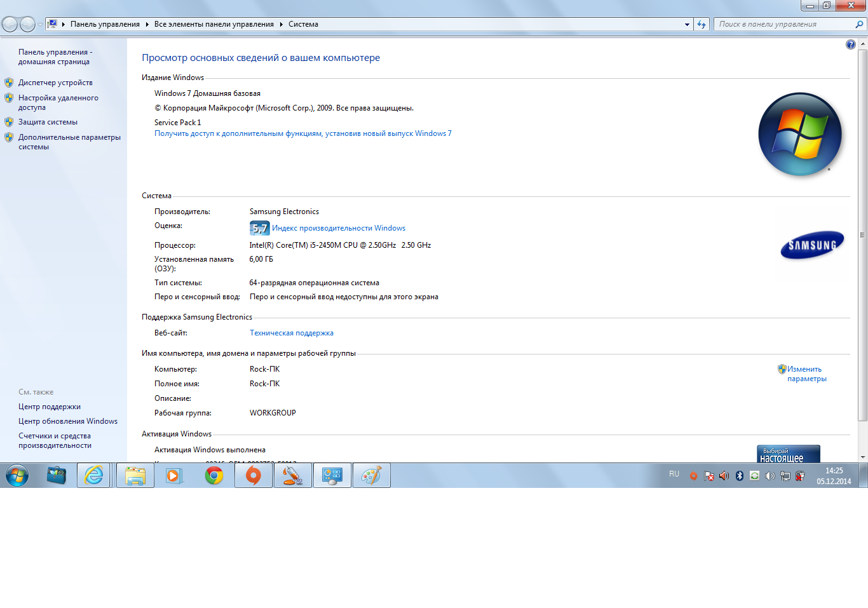Click the search magnifier icon

click(x=859, y=24)
